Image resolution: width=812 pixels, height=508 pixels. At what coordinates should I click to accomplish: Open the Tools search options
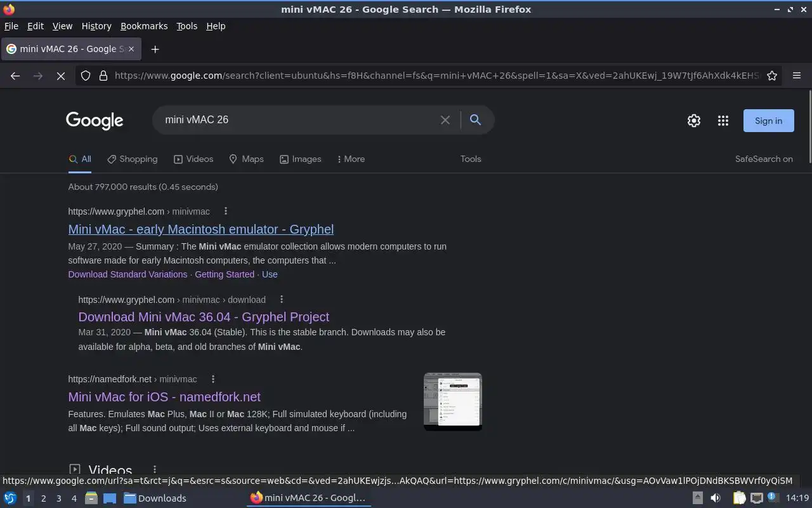pos(471,159)
